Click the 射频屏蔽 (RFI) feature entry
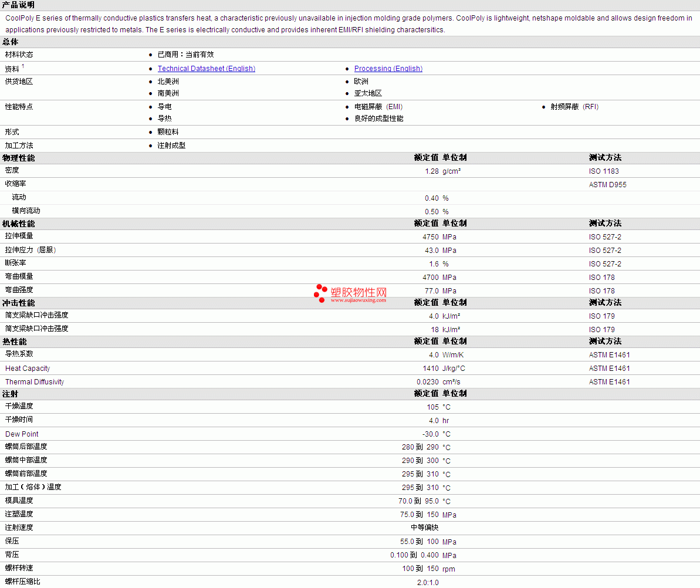This screenshot has height=588, width=700. coord(574,107)
